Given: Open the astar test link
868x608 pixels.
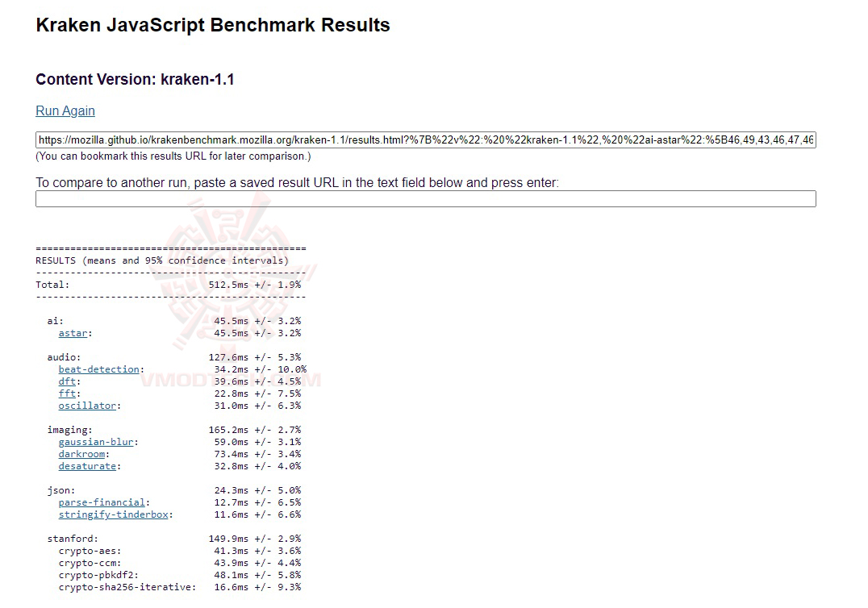Looking at the screenshot, I should click(73, 333).
